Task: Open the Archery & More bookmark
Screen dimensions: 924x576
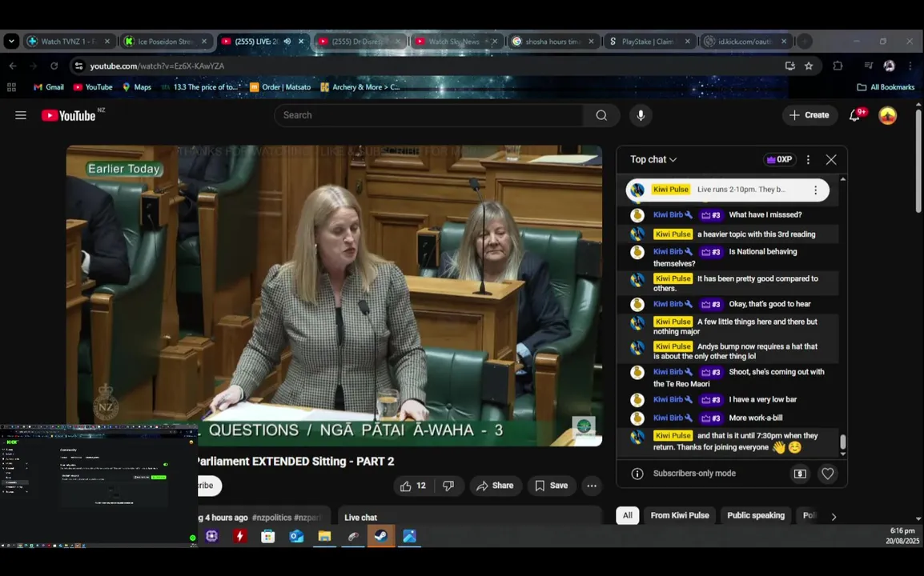Action: tap(360, 87)
